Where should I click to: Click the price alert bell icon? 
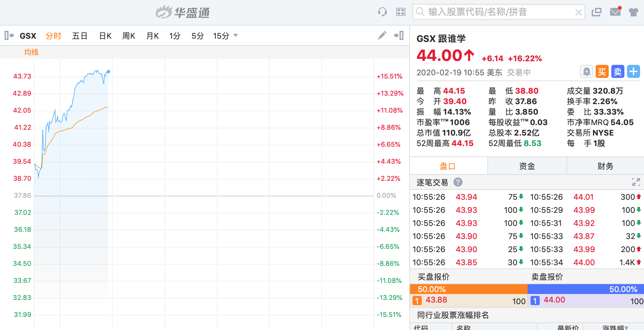pyautogui.click(x=586, y=72)
